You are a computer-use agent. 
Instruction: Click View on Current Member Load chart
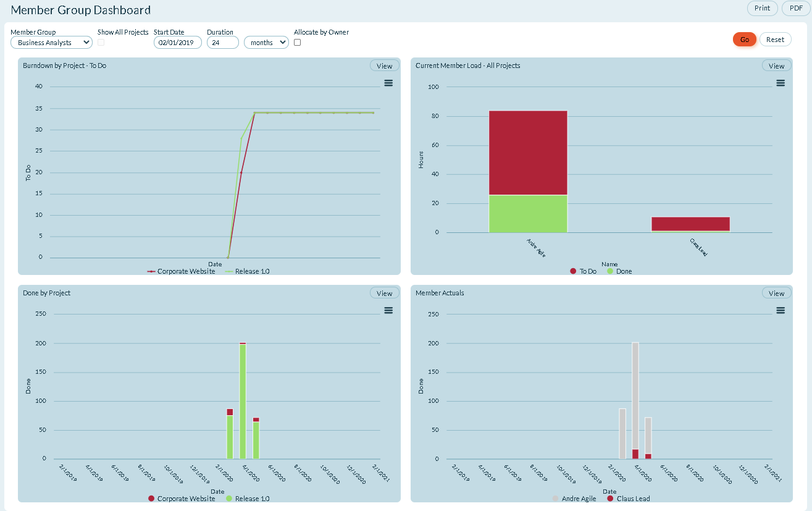[777, 65]
